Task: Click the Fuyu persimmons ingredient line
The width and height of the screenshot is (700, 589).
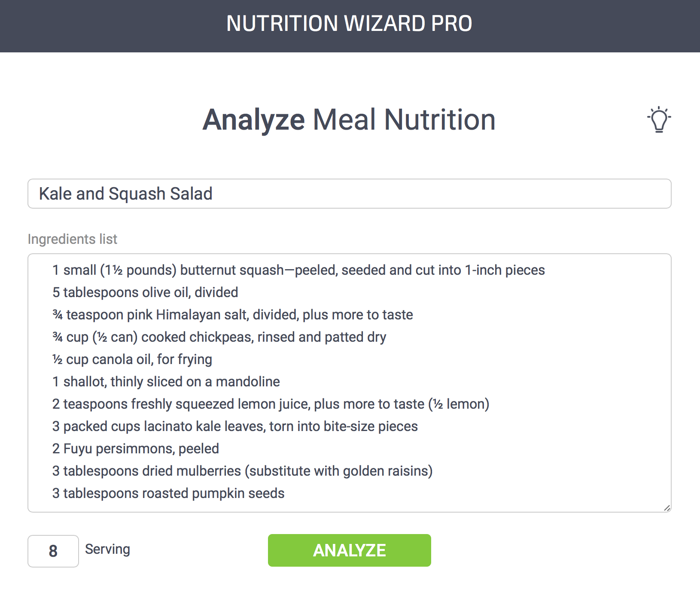Action: click(x=135, y=449)
